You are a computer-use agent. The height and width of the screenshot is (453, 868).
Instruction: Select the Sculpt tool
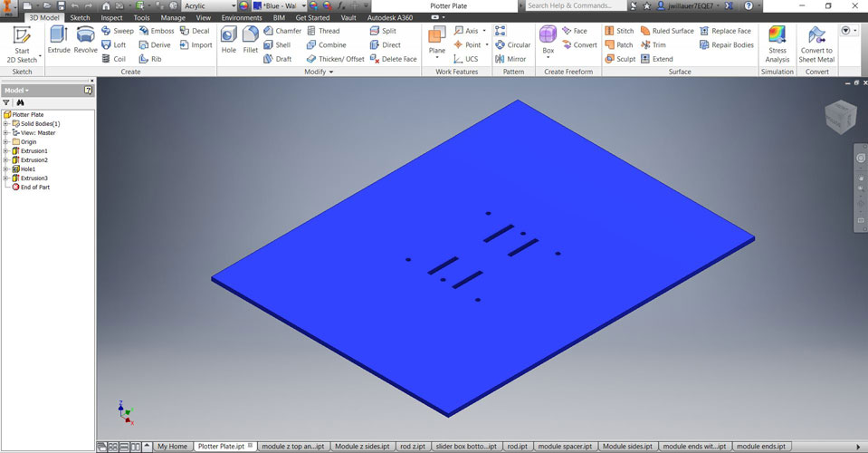coord(620,59)
